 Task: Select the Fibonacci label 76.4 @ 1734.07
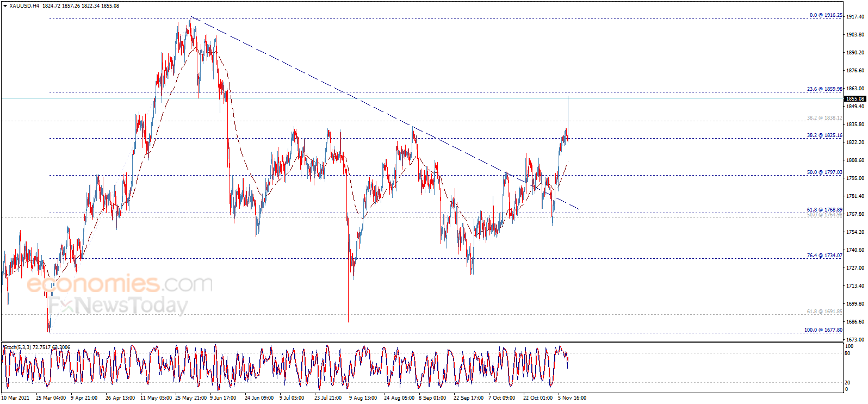(824, 256)
